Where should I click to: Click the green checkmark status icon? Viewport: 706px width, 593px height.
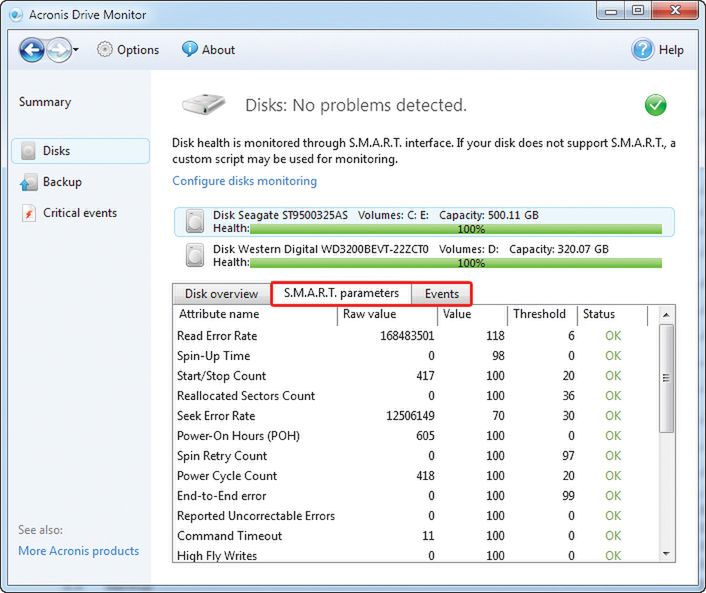655,105
